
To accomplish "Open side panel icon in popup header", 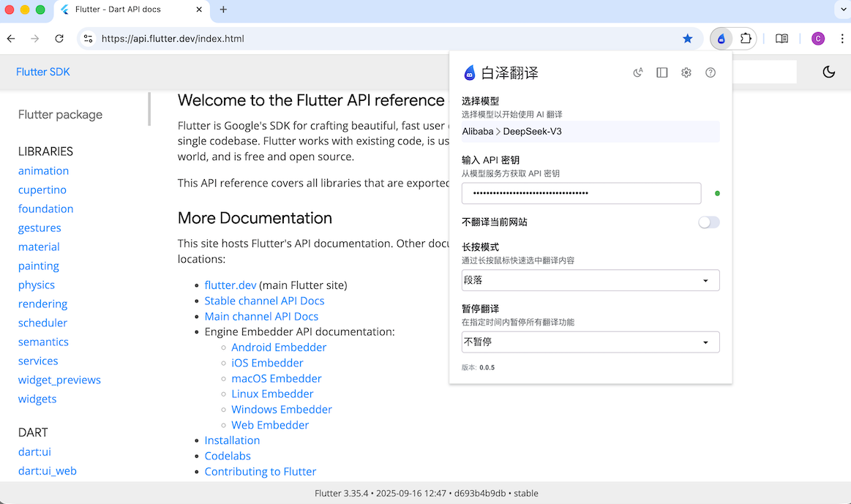I will 662,72.
